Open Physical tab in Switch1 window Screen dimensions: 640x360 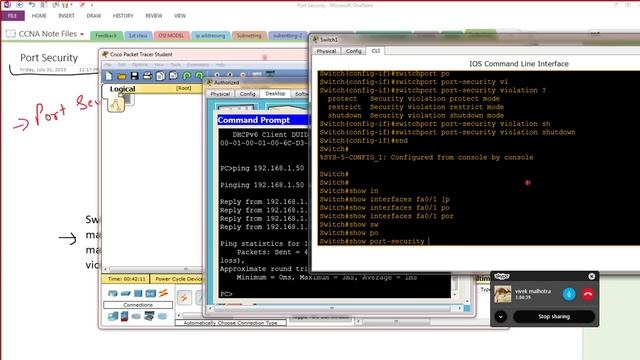tap(326, 51)
